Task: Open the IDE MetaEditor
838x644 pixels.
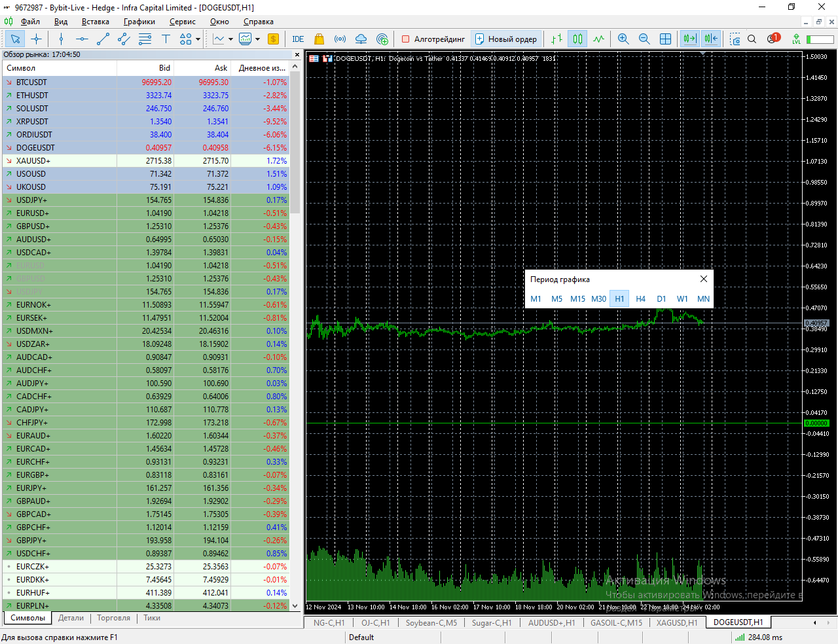Action: point(298,39)
